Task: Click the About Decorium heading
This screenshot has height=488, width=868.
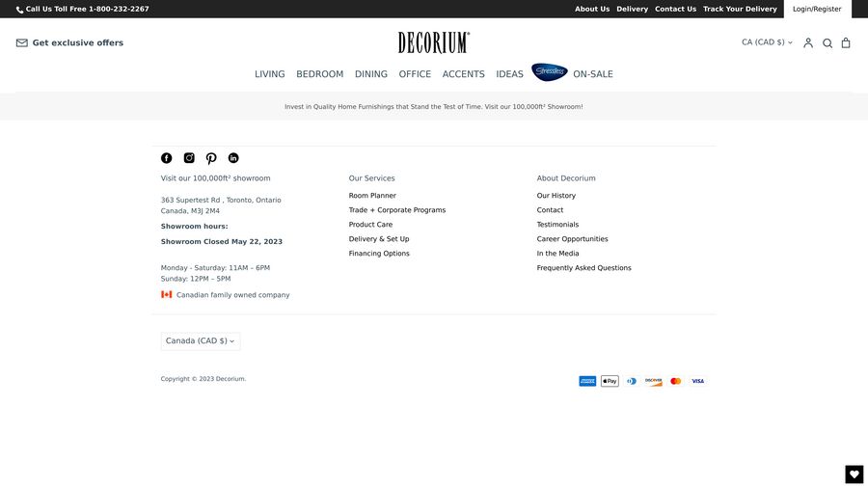Action: pyautogui.click(x=566, y=178)
